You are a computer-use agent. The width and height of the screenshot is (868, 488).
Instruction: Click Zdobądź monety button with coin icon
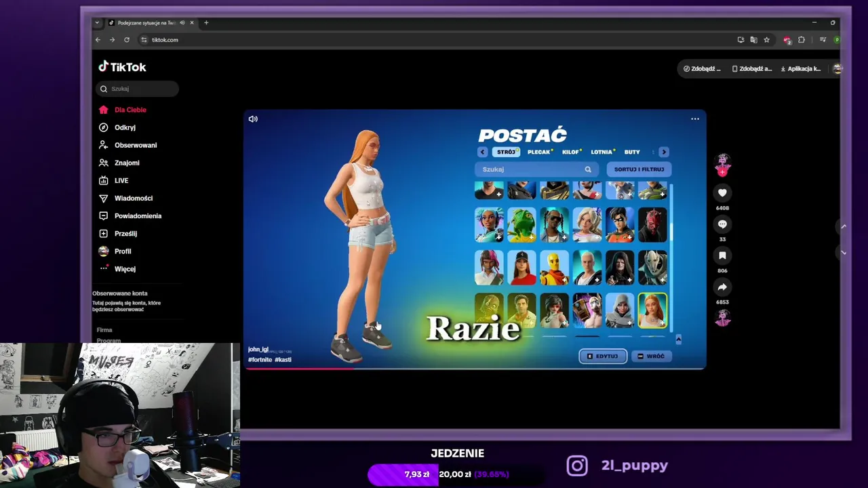(702, 68)
